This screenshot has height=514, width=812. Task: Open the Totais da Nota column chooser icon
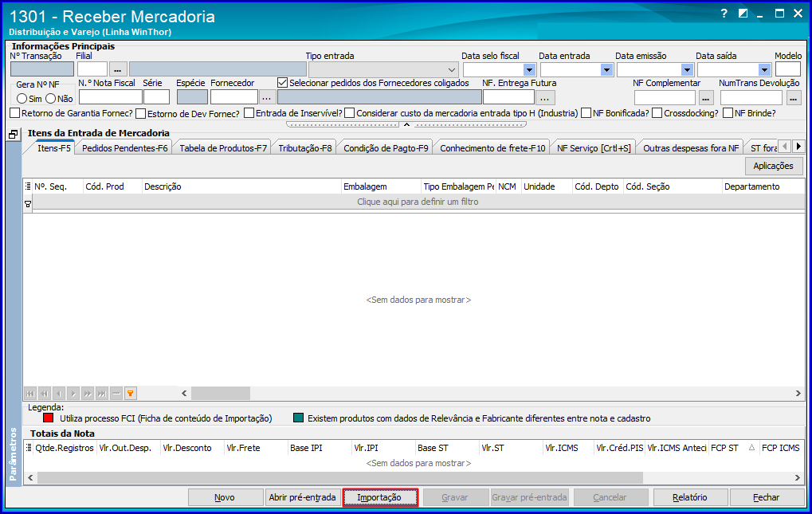tap(29, 448)
